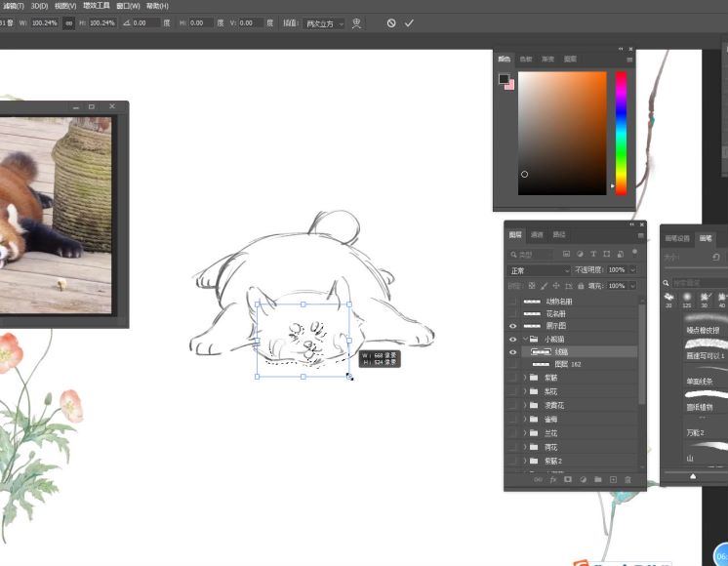Click the add layer mask icon
Screen dimensions: 728x566
(568, 480)
